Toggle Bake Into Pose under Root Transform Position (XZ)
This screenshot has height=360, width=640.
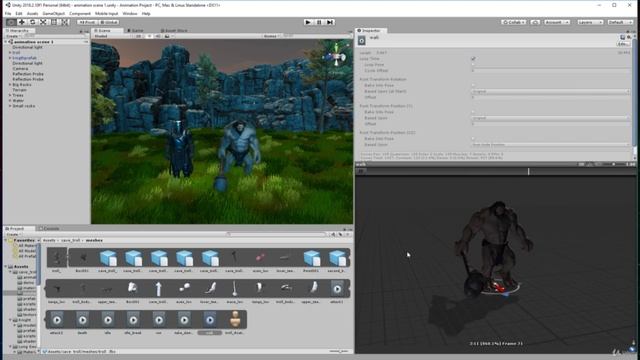473,138
